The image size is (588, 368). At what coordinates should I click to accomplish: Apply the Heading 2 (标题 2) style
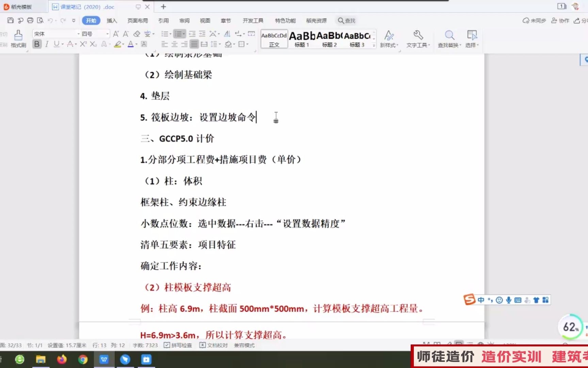point(329,39)
